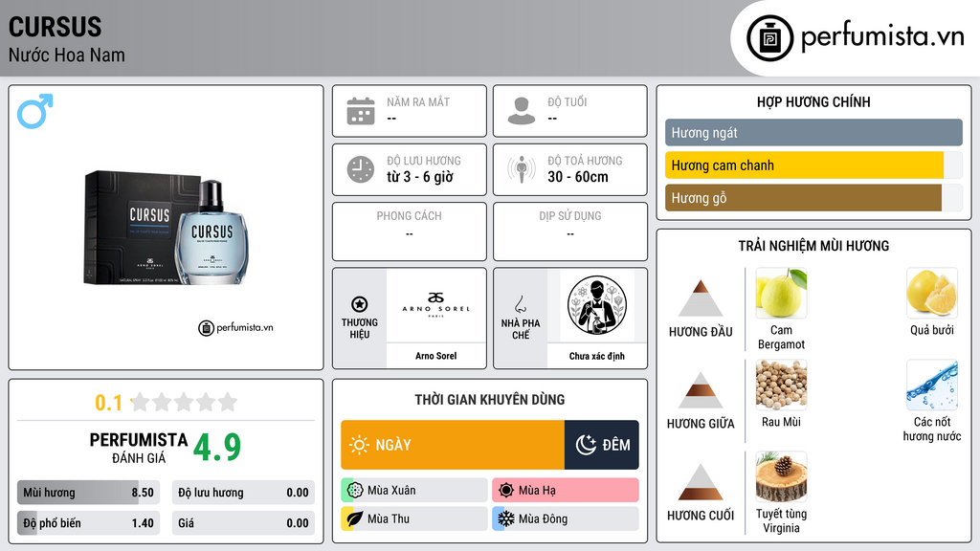Click the Phong cách card

410,231
